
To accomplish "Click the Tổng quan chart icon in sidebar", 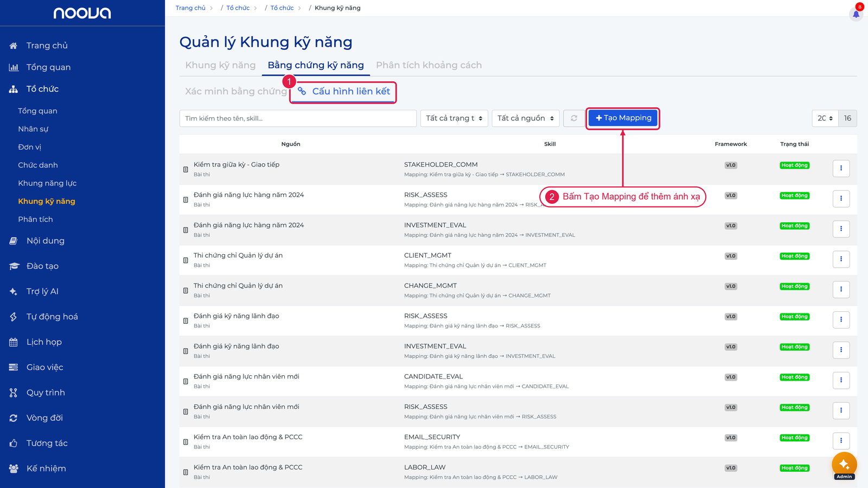I will tap(14, 67).
